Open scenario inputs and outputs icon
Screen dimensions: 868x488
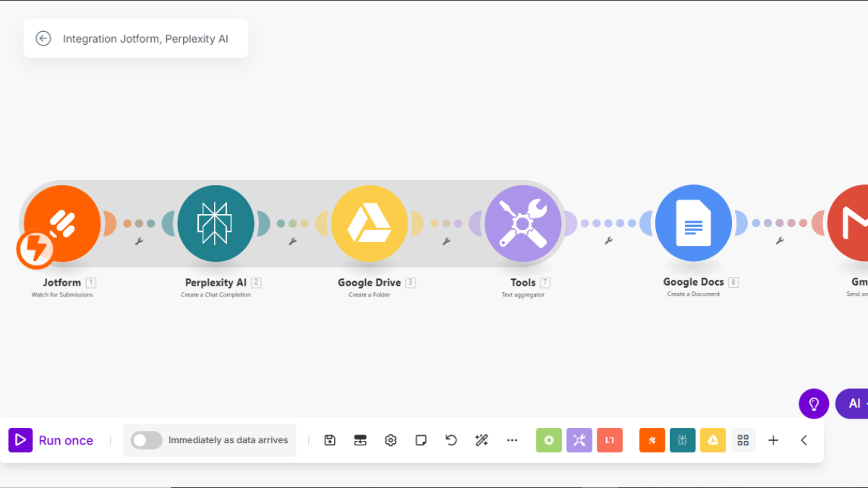pos(360,440)
